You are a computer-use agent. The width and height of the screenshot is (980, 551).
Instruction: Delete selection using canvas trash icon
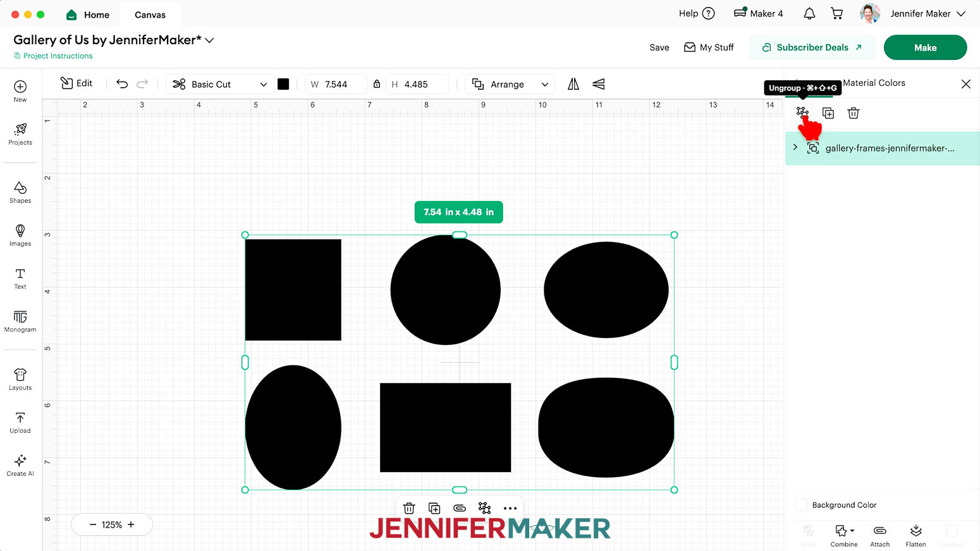tap(409, 508)
